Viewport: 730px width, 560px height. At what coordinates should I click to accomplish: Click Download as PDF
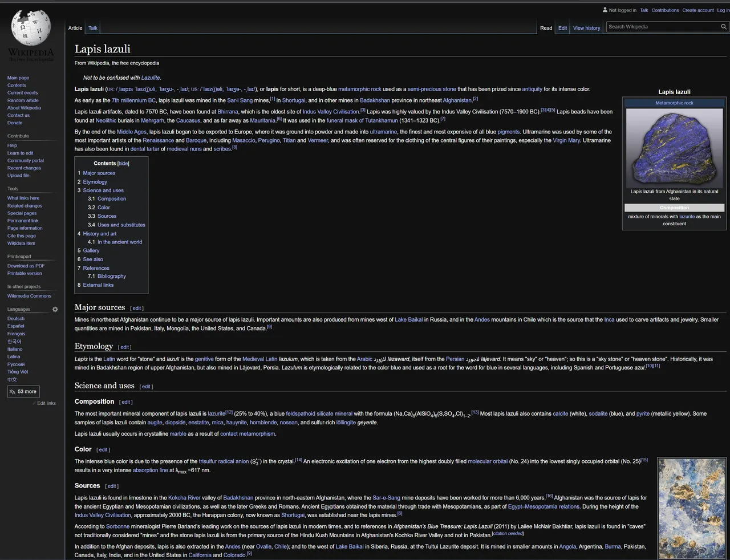[x=26, y=266]
